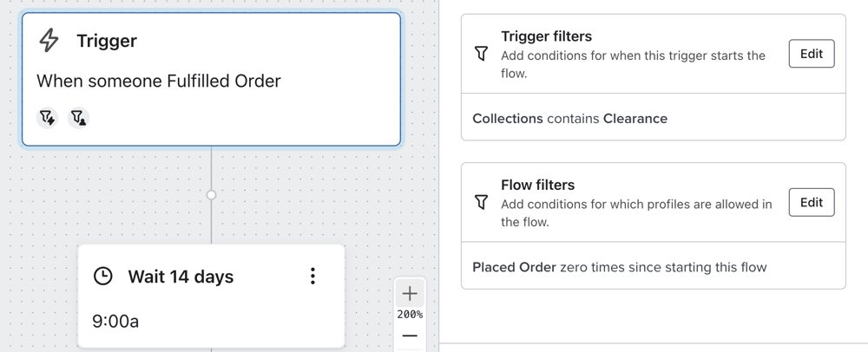This screenshot has width=868, height=352.
Task: Zoom out the canvas with the minus button
Action: pos(410,336)
